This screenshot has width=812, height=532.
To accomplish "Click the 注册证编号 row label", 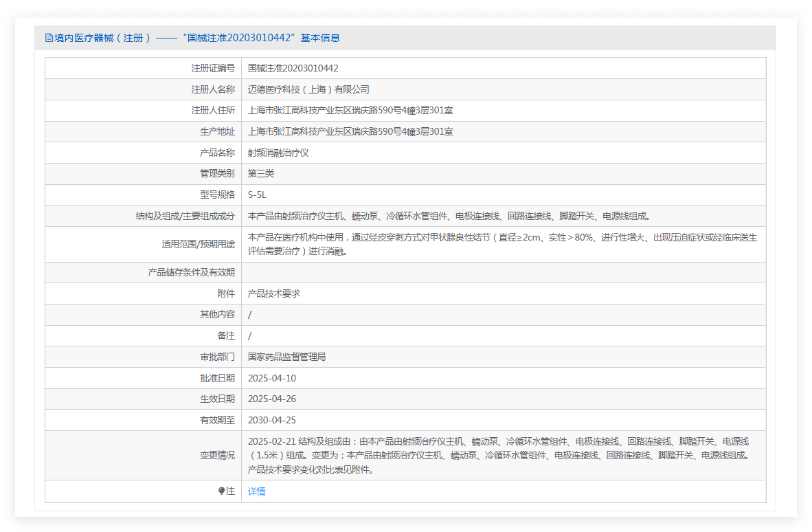I will point(213,68).
